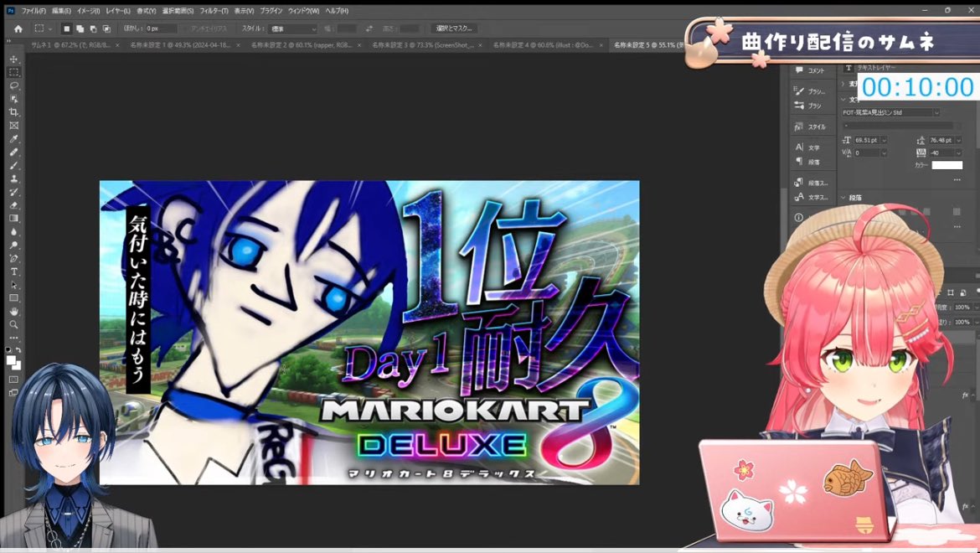
Task: Choose Subtract from Selection mode
Action: [x=93, y=28]
